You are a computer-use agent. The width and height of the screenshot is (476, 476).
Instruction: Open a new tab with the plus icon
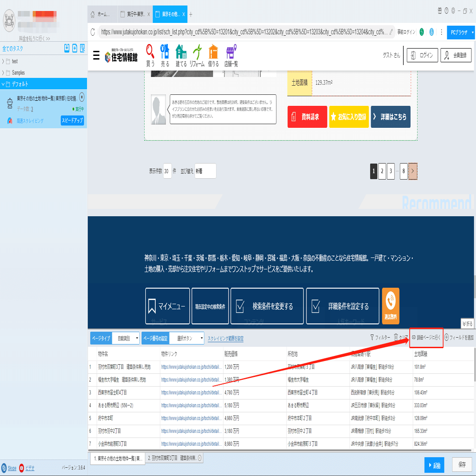coord(191,14)
